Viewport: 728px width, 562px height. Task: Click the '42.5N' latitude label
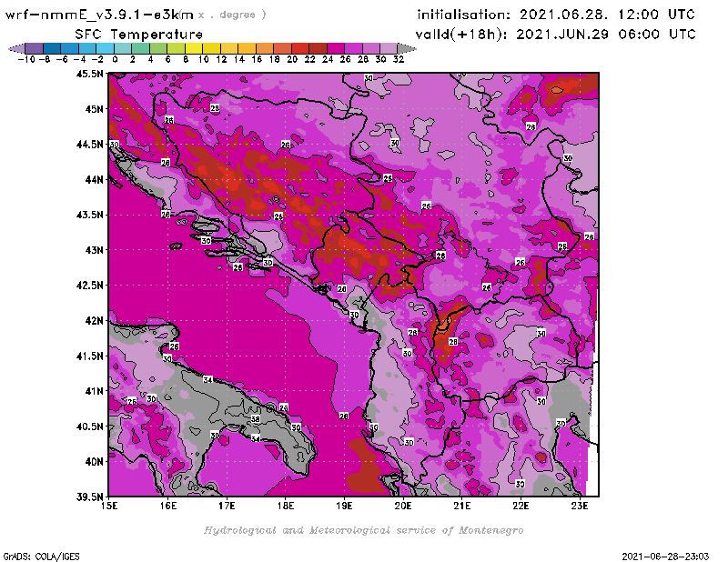tap(89, 286)
